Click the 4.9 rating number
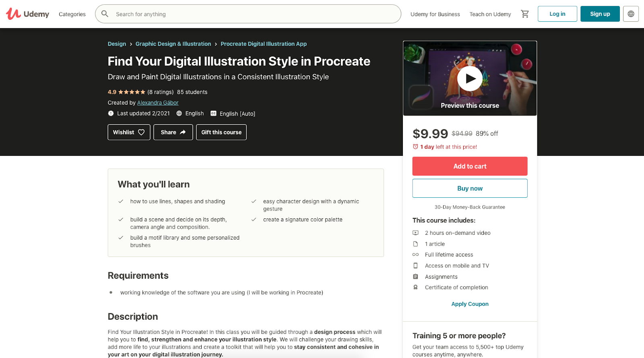The image size is (644, 358). tap(112, 92)
